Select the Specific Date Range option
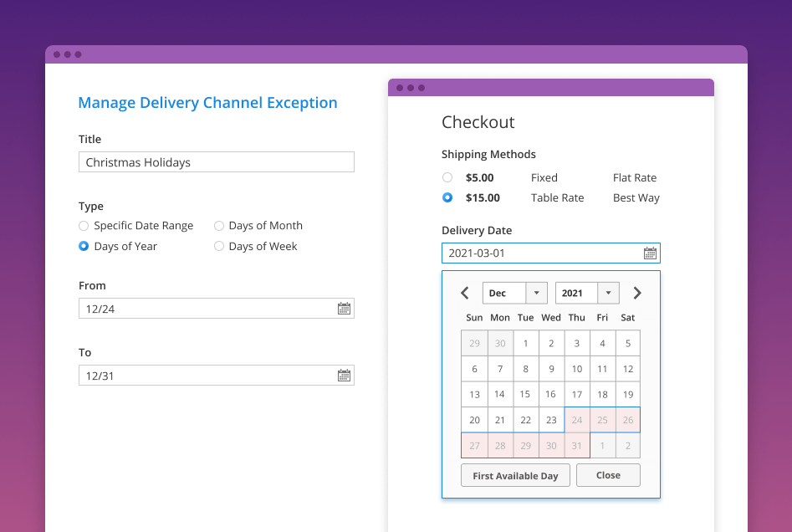The width and height of the screenshot is (792, 532). [x=84, y=226]
